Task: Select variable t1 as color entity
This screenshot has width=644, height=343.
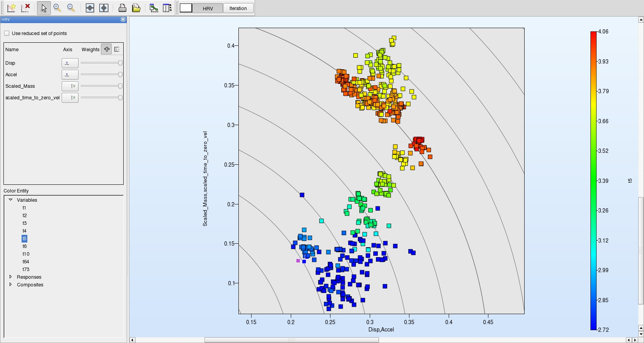Action: [24, 208]
